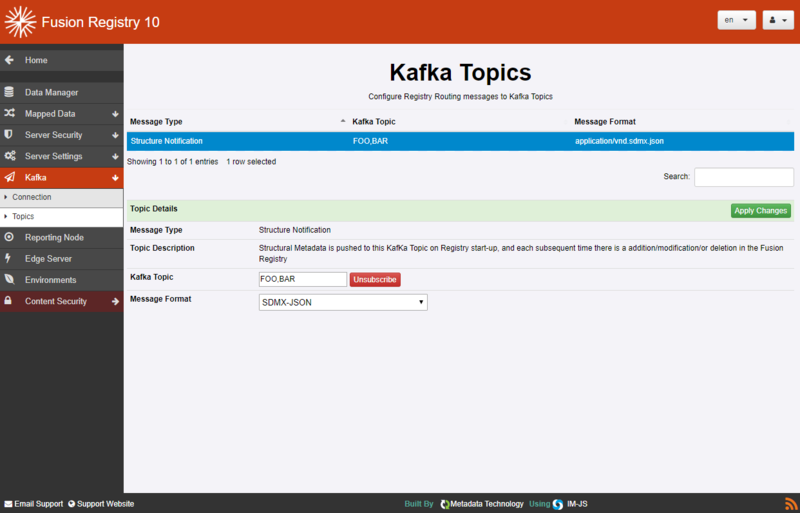This screenshot has width=800, height=513.
Task: Click the Fusion Registry starburst logo
Action: coord(20,22)
